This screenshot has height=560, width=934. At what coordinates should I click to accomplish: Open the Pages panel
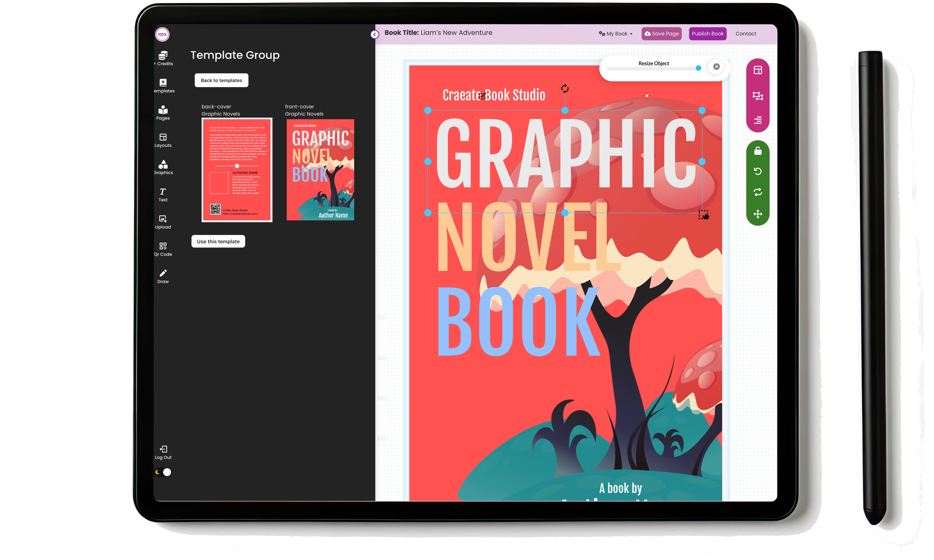click(163, 113)
